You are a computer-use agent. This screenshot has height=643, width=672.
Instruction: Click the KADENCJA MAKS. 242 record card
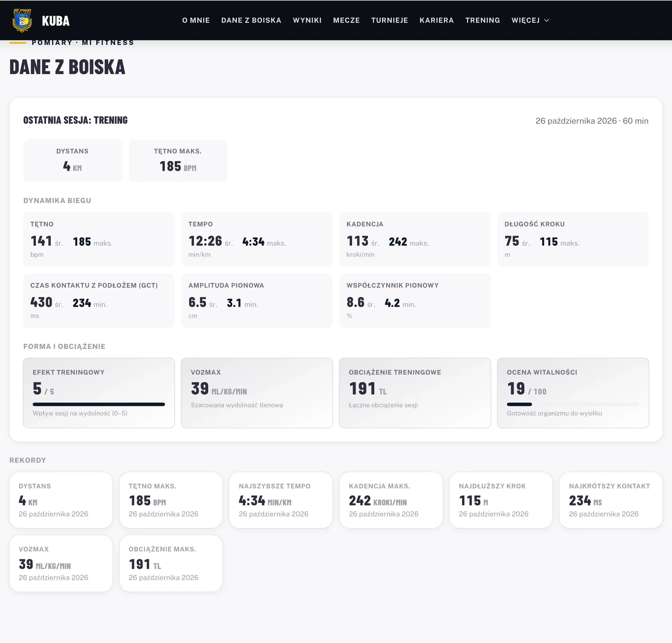[391, 500]
